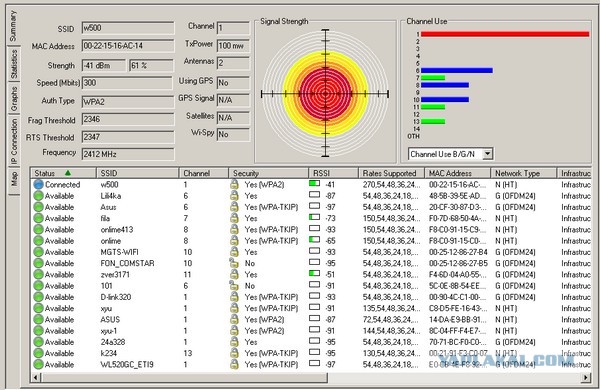Screen dimensions: 600x390
Task: Click the status icon for xyu-1
Action: [38, 331]
